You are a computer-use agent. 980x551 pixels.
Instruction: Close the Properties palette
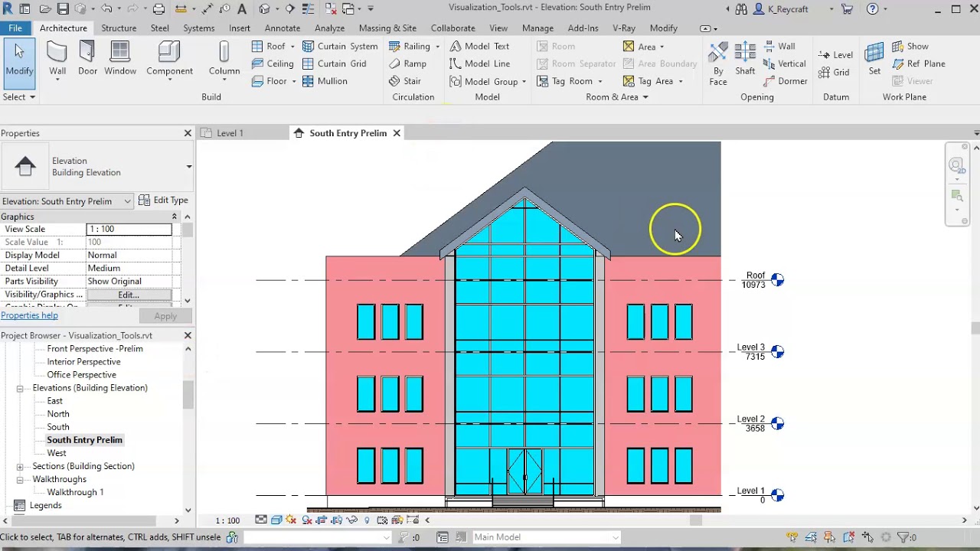[x=188, y=133]
